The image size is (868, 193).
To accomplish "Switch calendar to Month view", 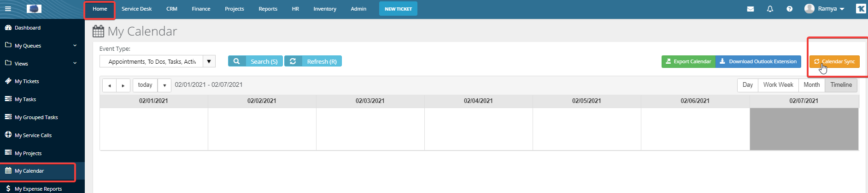I will [811, 85].
